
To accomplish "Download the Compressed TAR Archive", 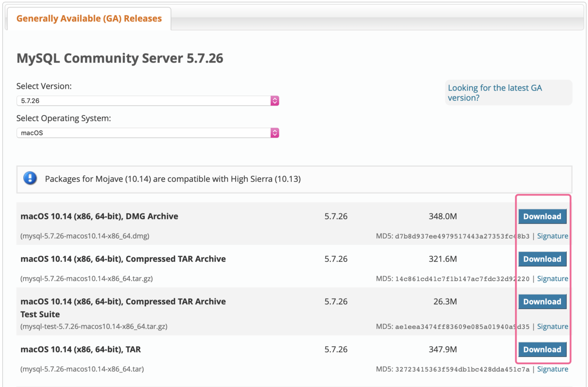I will [542, 259].
